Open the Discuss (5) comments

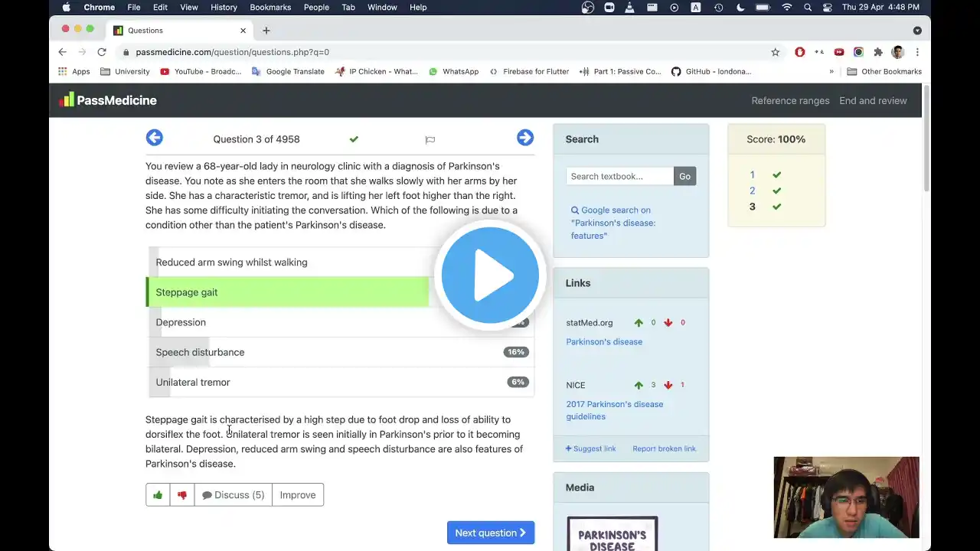pyautogui.click(x=233, y=495)
